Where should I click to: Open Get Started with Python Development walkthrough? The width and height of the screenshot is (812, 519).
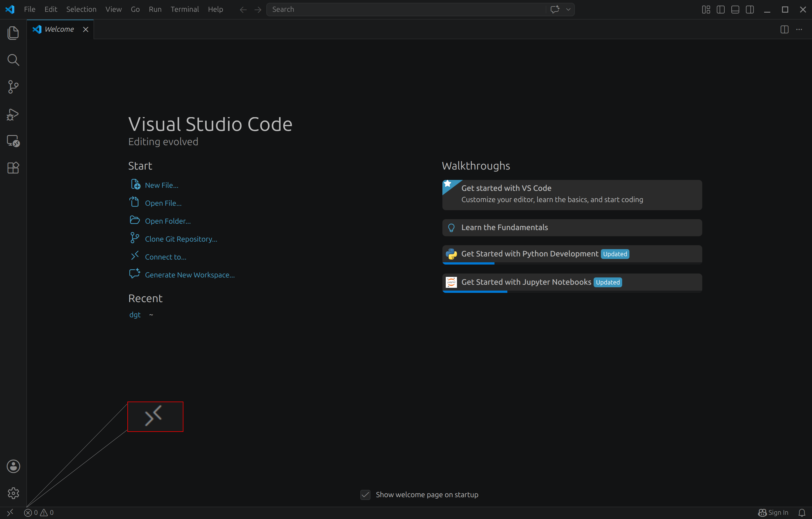click(572, 254)
